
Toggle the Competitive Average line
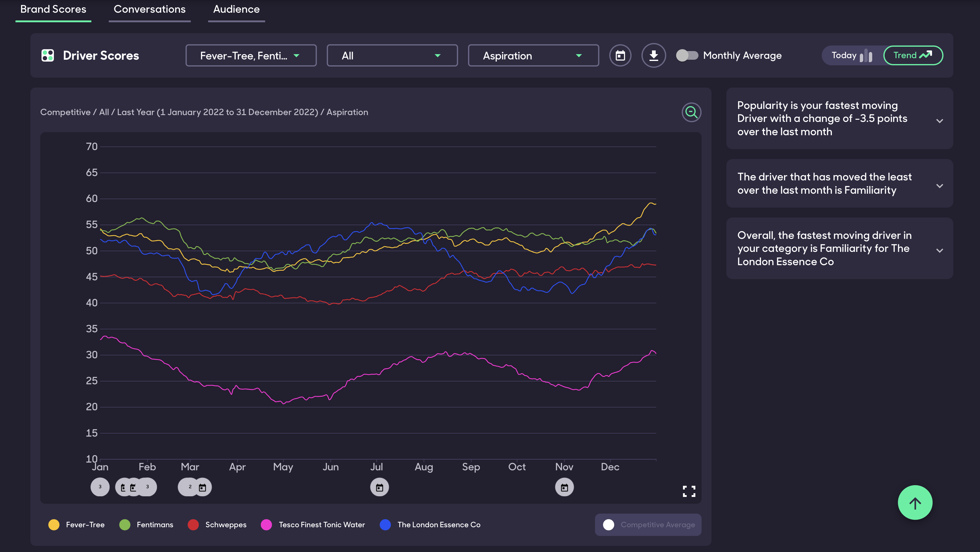coord(648,525)
